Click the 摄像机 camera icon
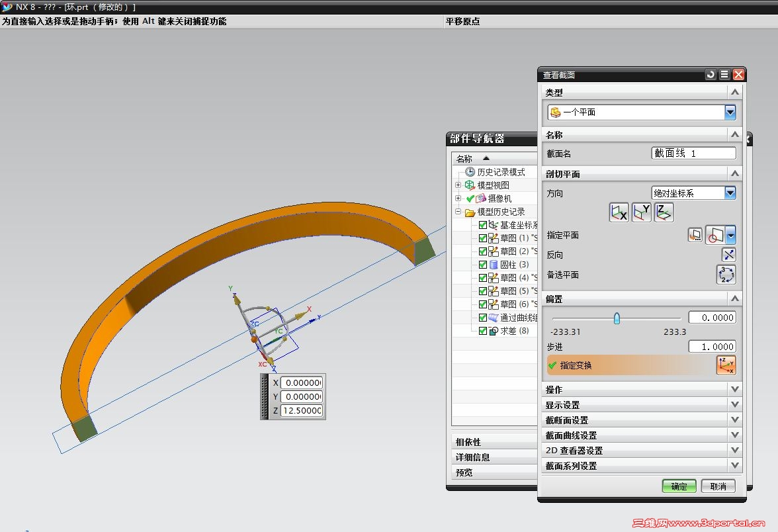The width and height of the screenshot is (778, 532). click(x=481, y=199)
